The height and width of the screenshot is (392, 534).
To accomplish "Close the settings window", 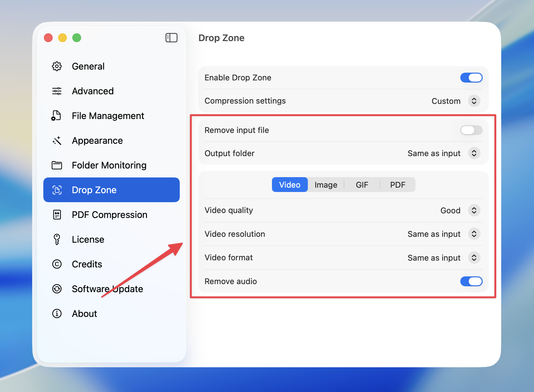I will pyautogui.click(x=48, y=38).
